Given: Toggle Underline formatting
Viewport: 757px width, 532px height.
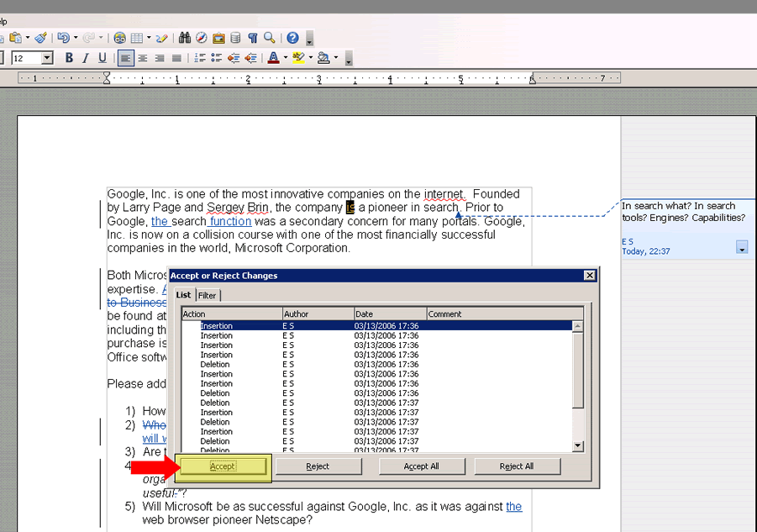Looking at the screenshot, I should 103,58.
